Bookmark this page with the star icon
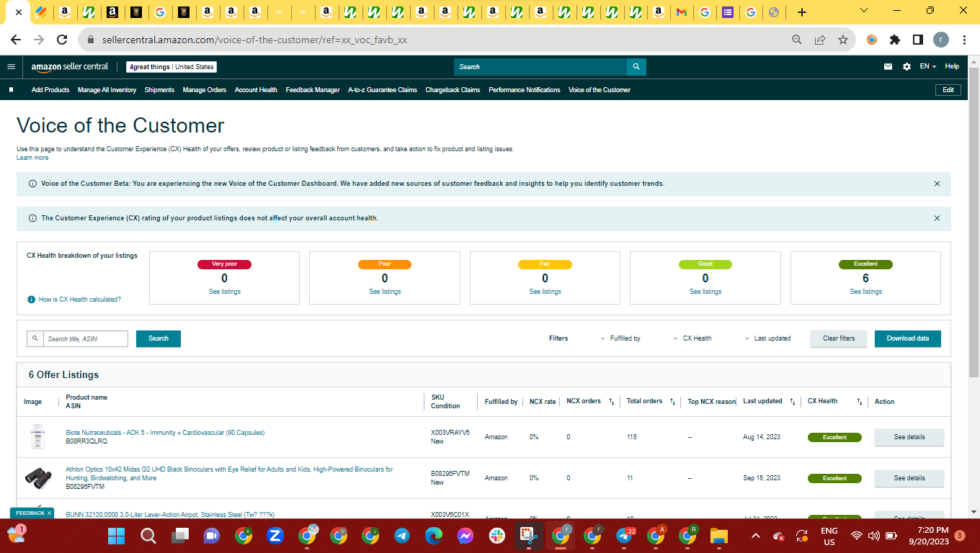This screenshot has height=553, width=980. [843, 40]
